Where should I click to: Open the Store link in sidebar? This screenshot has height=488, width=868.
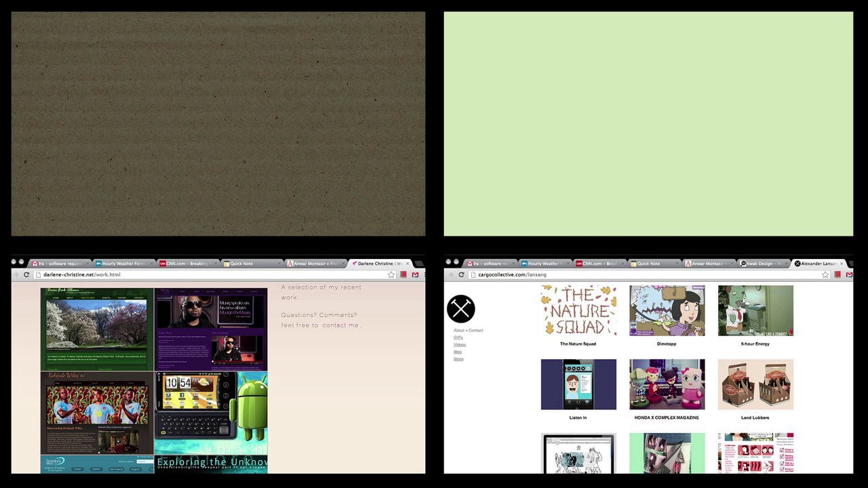pos(458,359)
